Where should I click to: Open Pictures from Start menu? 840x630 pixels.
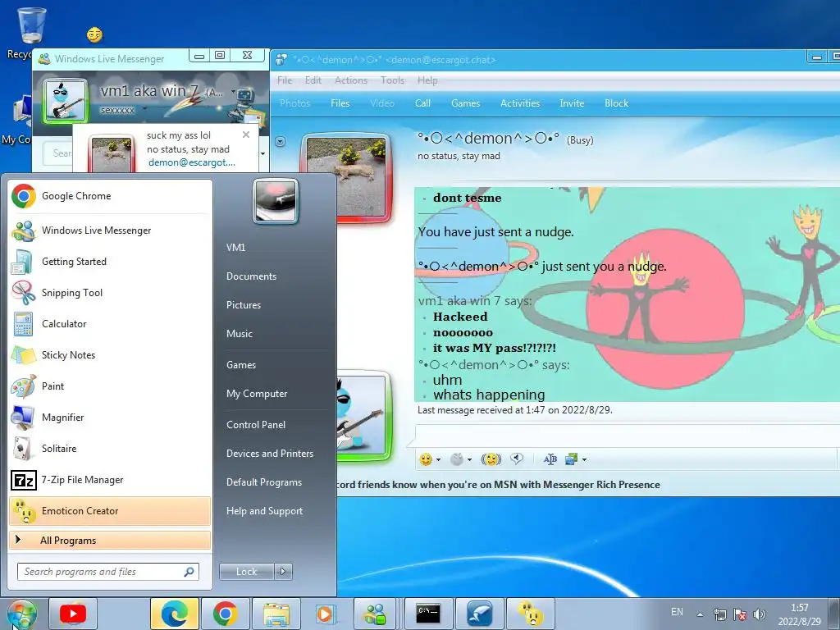pyautogui.click(x=243, y=305)
